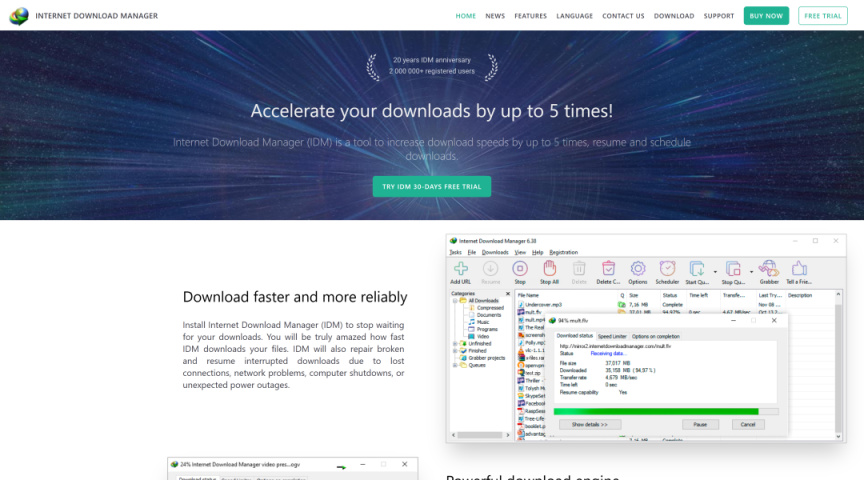The image size is (864, 480).
Task: Click the Stop Queue toolbar icon
Action: (733, 269)
